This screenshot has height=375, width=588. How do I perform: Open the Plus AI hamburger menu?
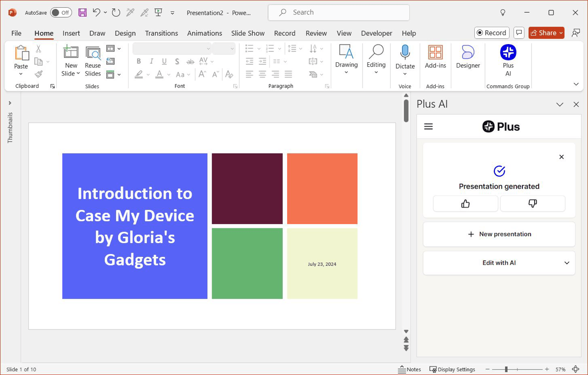tap(428, 126)
